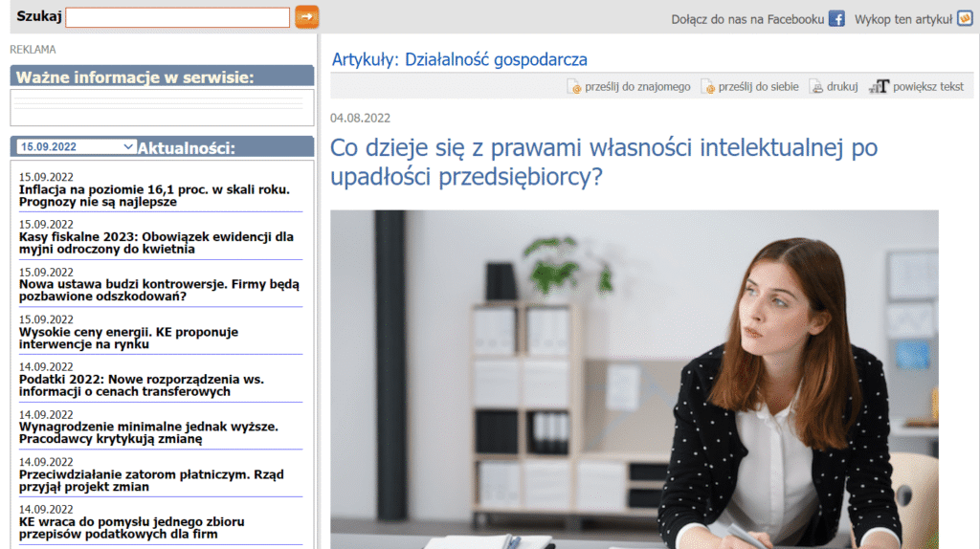Click the 'powiększ tekst' text size icon
Image resolution: width=980 pixels, height=549 pixels.
click(879, 87)
